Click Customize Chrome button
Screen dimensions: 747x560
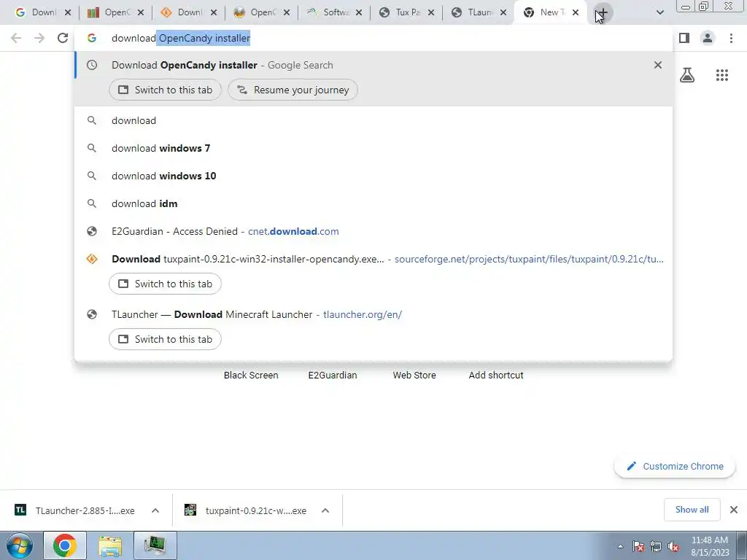click(675, 466)
